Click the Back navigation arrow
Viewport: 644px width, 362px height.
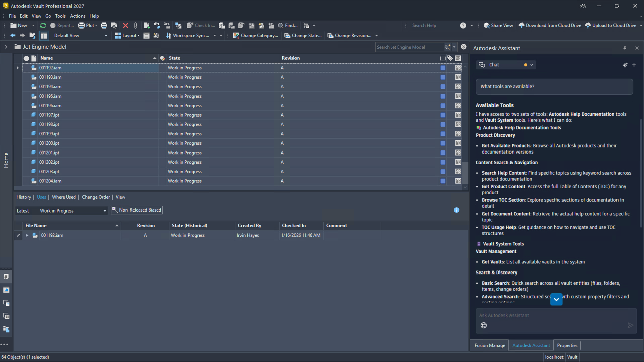coord(13,36)
